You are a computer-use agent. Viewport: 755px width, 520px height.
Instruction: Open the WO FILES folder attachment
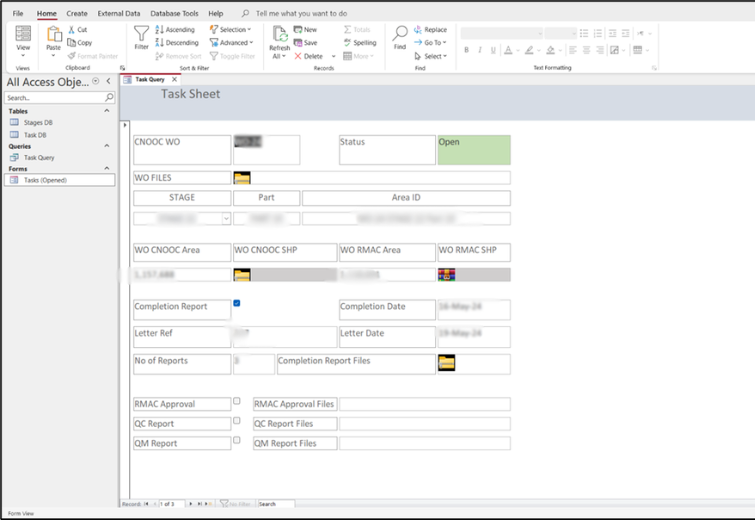[x=242, y=178]
